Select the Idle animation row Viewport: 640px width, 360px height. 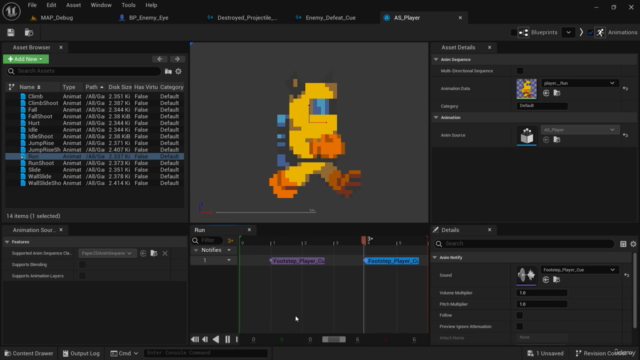94,130
